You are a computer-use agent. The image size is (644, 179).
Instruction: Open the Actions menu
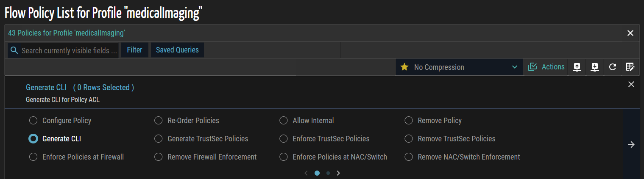tap(546, 67)
